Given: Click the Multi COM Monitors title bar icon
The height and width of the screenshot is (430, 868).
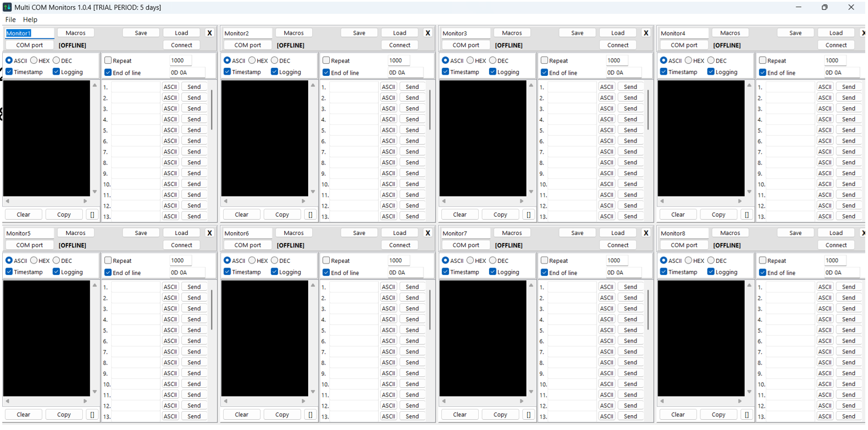Looking at the screenshot, I should click(x=7, y=7).
